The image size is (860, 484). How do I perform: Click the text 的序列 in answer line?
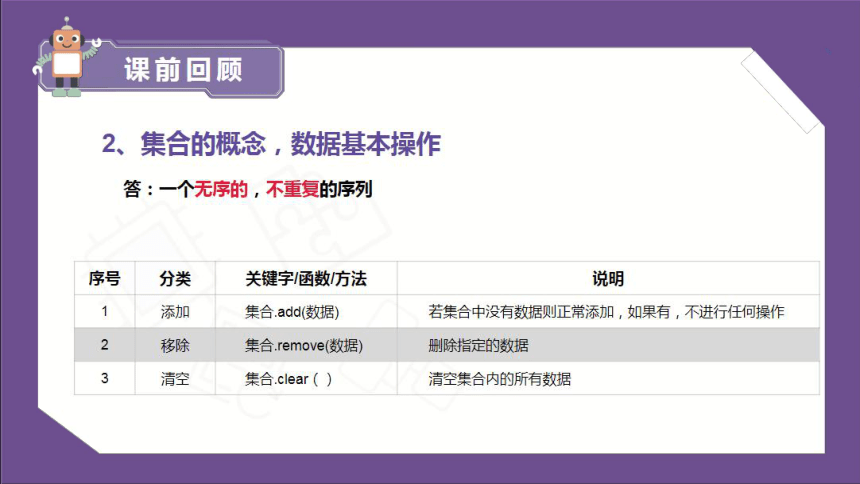coord(346,189)
